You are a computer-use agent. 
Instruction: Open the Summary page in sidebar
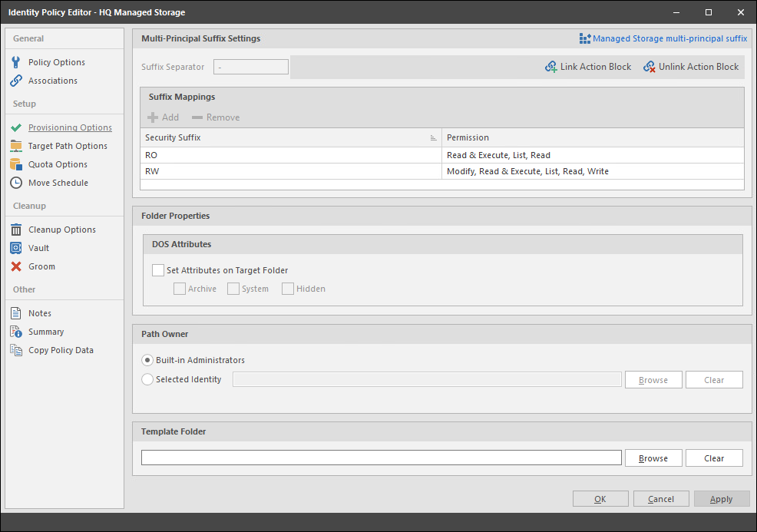click(46, 332)
